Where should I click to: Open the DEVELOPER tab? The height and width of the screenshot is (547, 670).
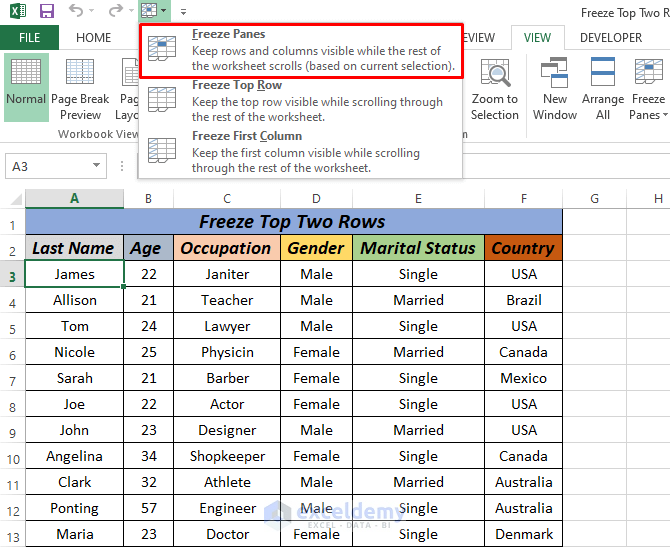[x=611, y=38]
